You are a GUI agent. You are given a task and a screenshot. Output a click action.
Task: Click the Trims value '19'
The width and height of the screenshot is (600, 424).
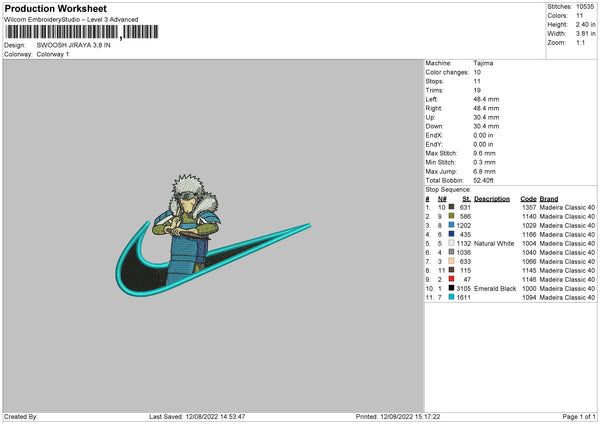coord(477,90)
